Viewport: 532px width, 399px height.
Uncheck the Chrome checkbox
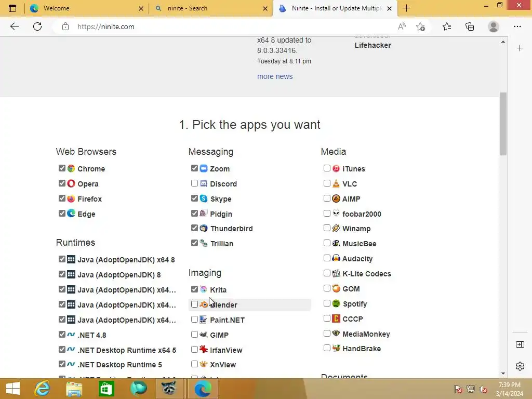click(x=62, y=168)
